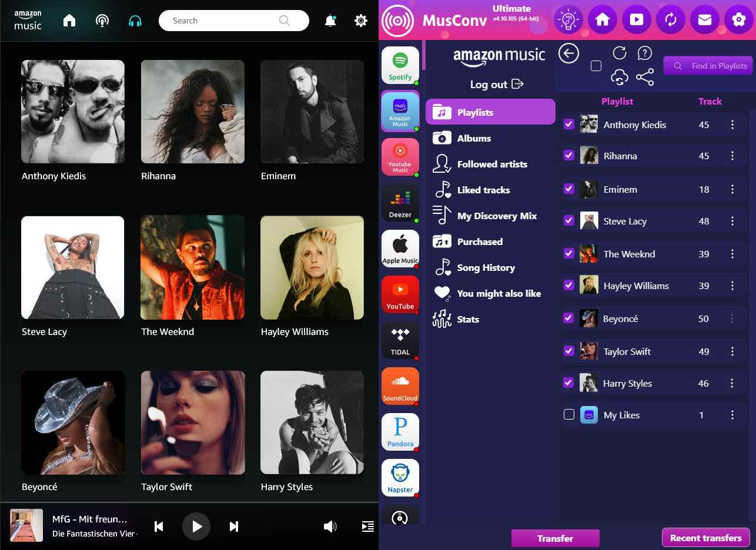Image resolution: width=756 pixels, height=550 pixels.
Task: Open options menu for Taylor Swift row
Action: (732, 351)
